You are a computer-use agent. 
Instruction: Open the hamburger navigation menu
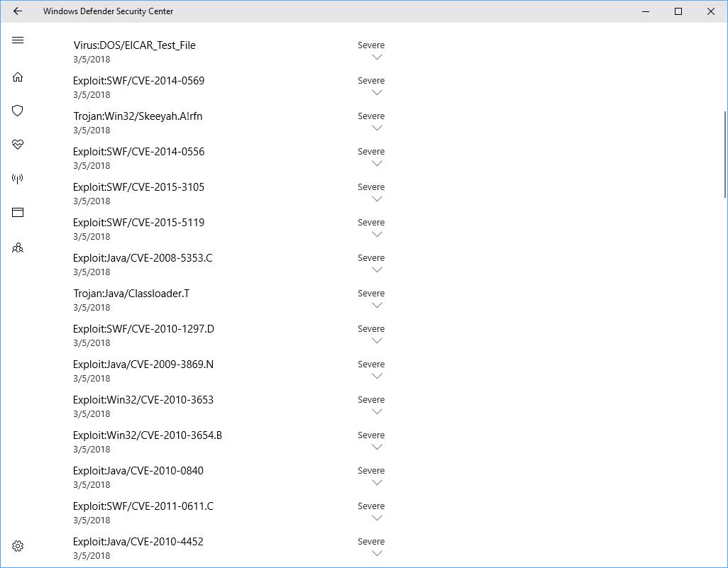(x=18, y=40)
